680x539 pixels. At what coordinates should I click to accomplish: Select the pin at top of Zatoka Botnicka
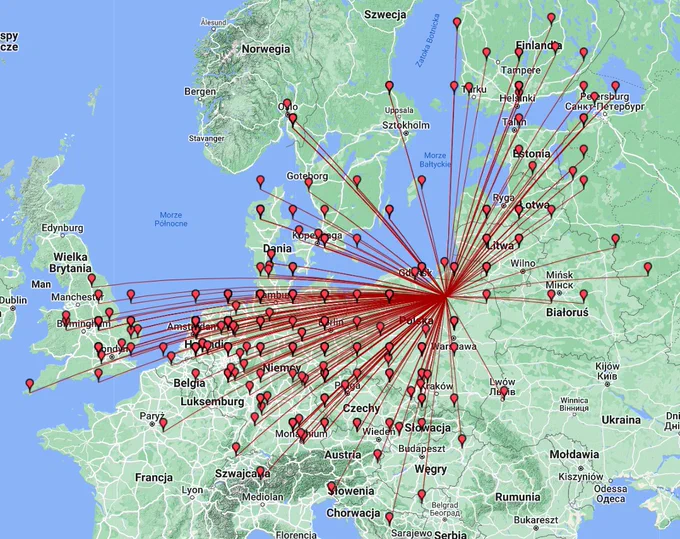click(457, 23)
